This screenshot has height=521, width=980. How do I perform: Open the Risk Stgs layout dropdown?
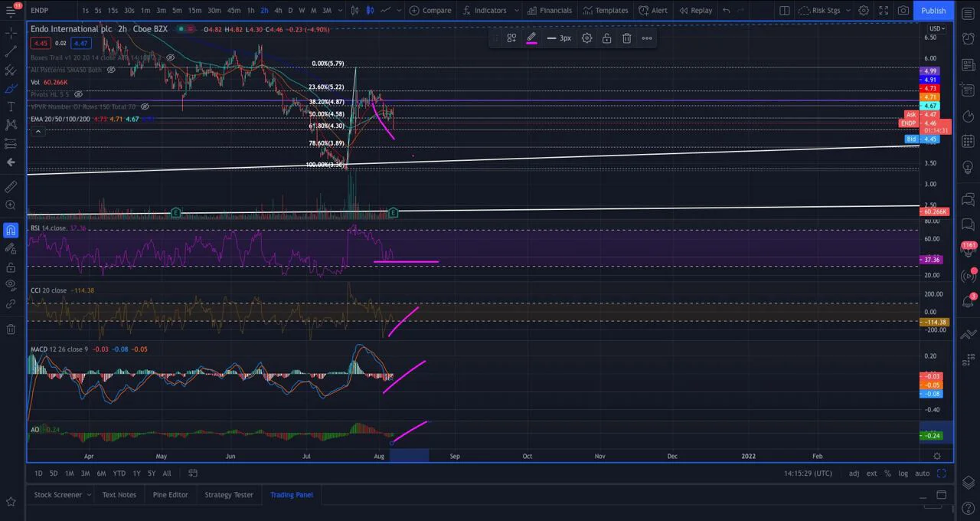tap(825, 10)
